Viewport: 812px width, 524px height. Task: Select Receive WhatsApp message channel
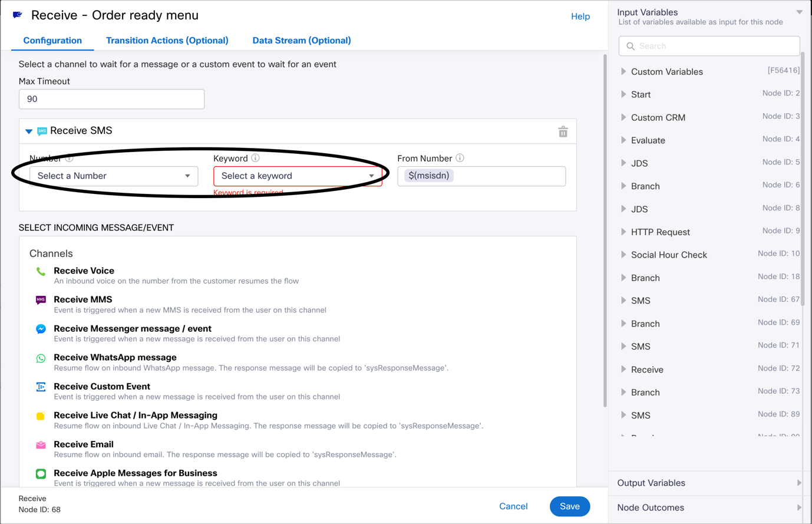(115, 357)
